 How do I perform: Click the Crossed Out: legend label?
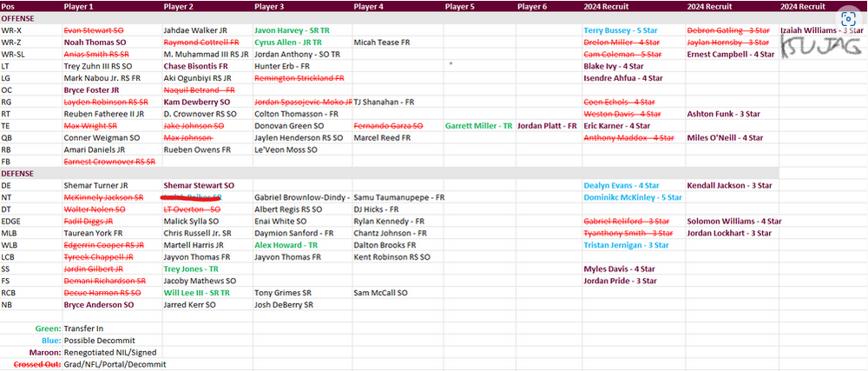37,365
